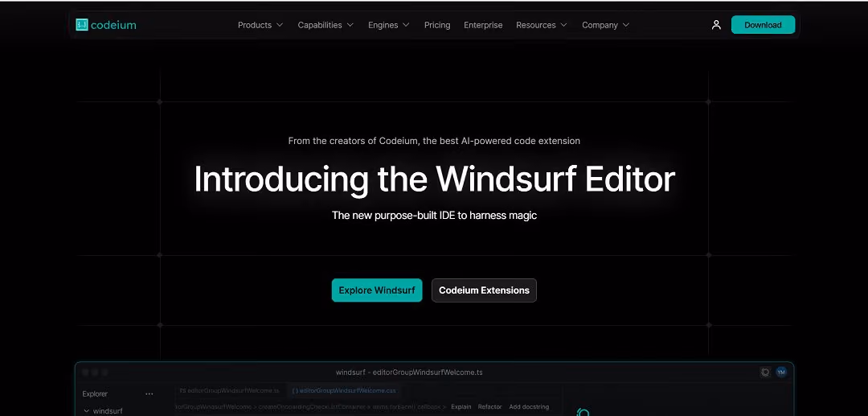Click the editor window title 'windsurf - editorGroupWindsurfWelcome.ts'
The image size is (868, 416).
409,373
